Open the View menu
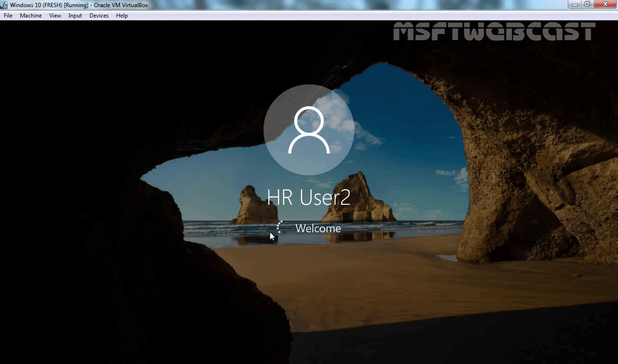This screenshot has width=618, height=364. (x=55, y=16)
